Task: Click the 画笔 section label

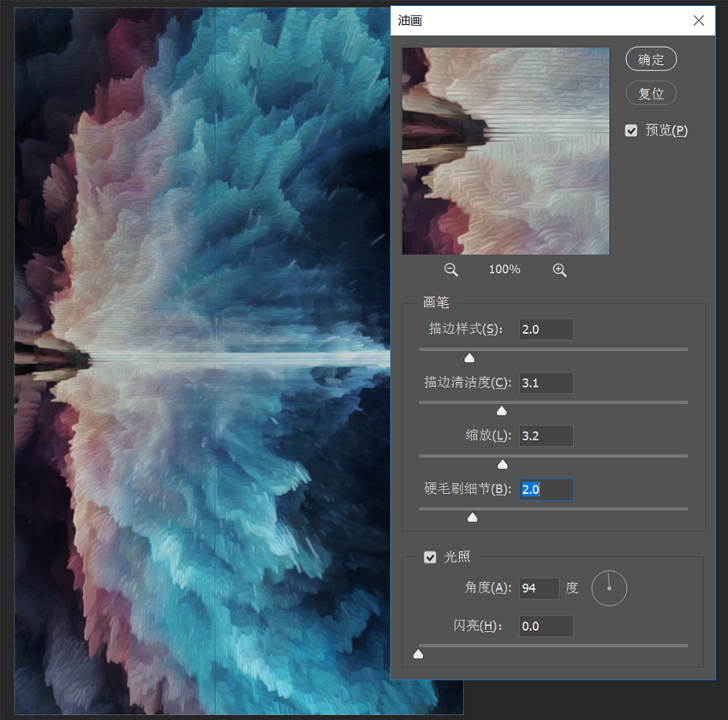Action: [x=435, y=302]
